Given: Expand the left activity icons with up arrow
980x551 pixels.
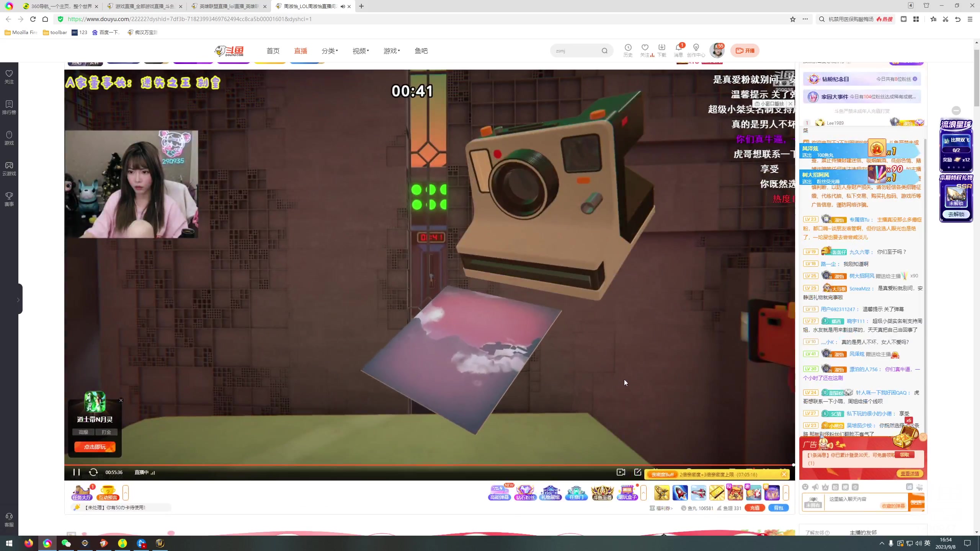Looking at the screenshot, I should coord(125,492).
